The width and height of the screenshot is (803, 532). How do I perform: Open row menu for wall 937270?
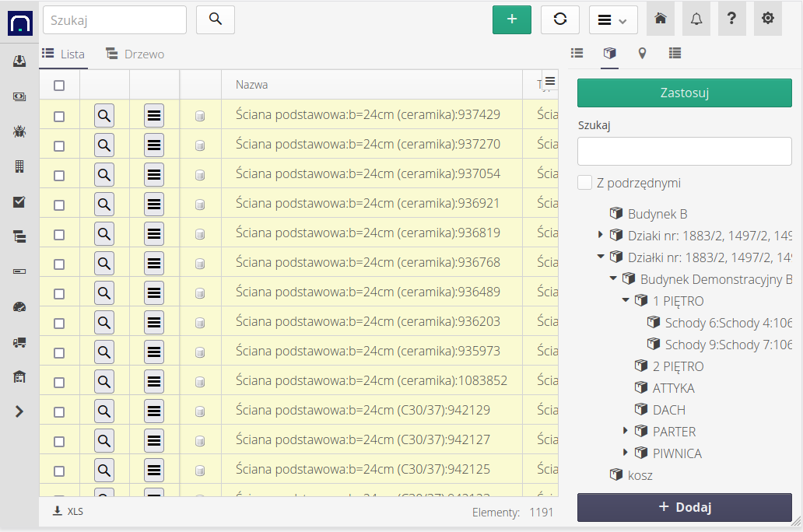click(154, 145)
